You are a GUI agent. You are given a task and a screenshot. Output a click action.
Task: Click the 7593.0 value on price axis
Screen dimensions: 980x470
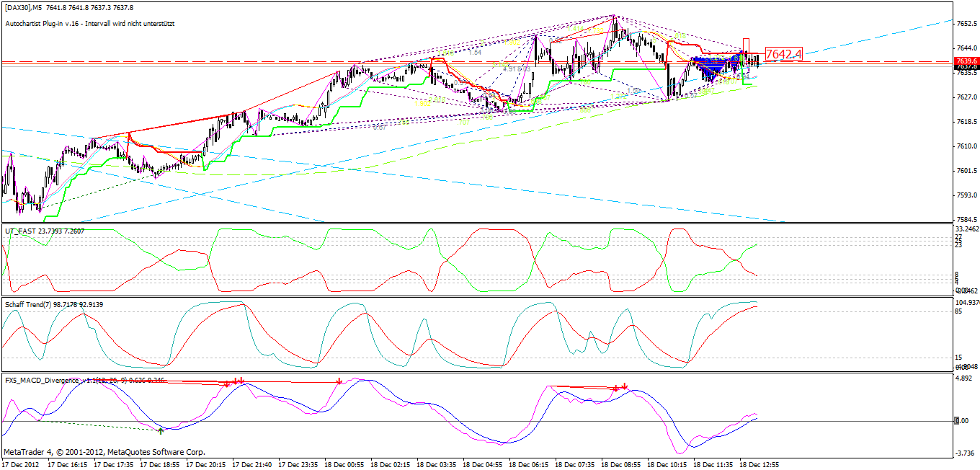point(966,195)
